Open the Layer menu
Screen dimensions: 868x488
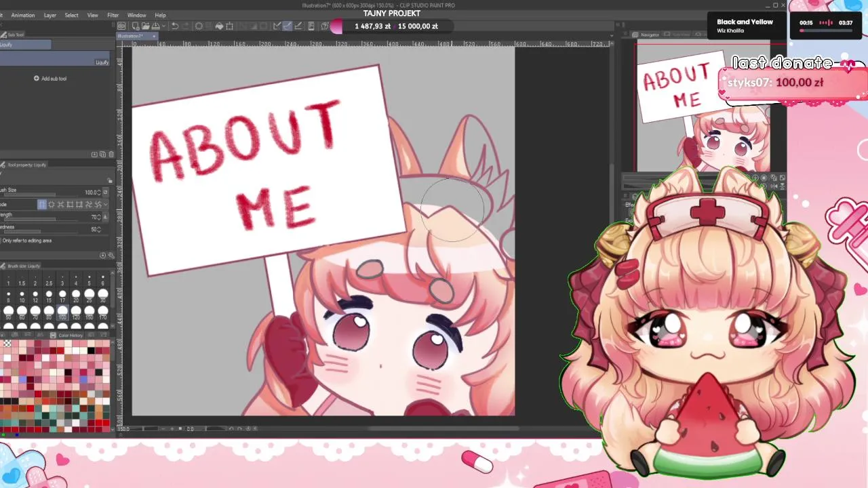pyautogui.click(x=50, y=15)
